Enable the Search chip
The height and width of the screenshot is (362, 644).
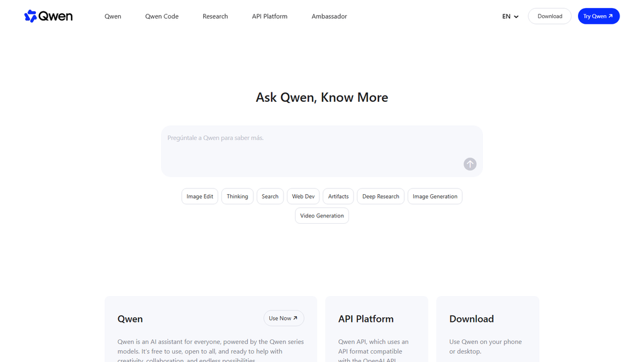[270, 196]
